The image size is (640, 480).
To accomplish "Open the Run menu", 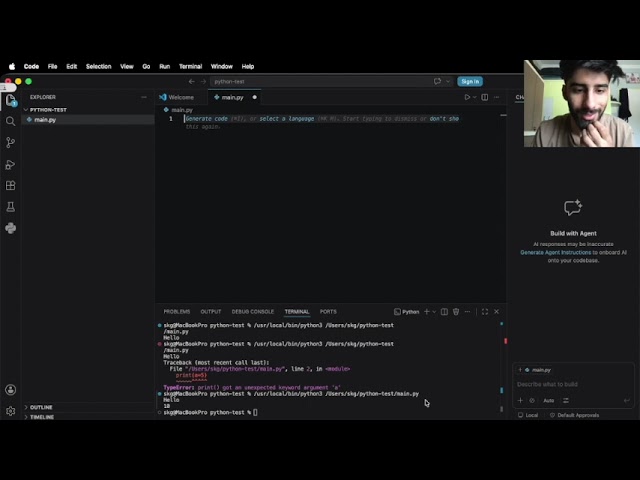I will (164, 67).
